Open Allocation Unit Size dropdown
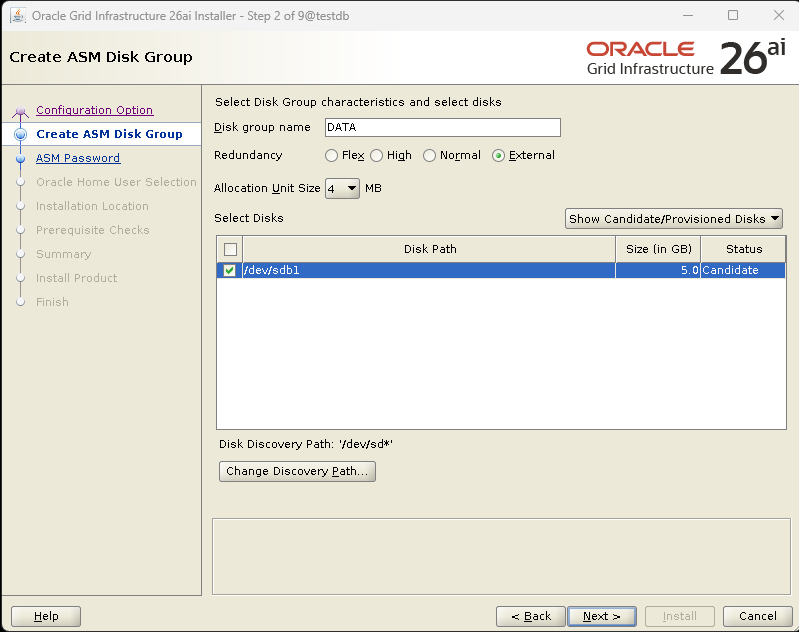Viewport: 799px width, 632px height. tap(342, 189)
